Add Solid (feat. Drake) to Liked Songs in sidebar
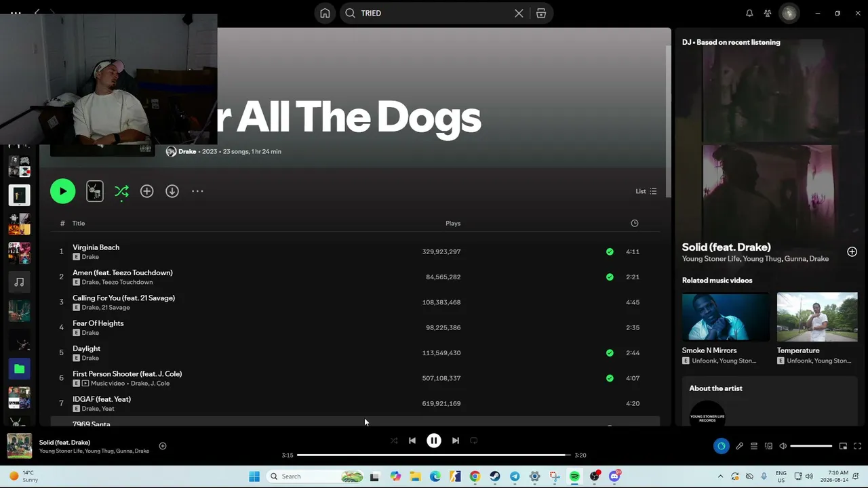 click(852, 251)
